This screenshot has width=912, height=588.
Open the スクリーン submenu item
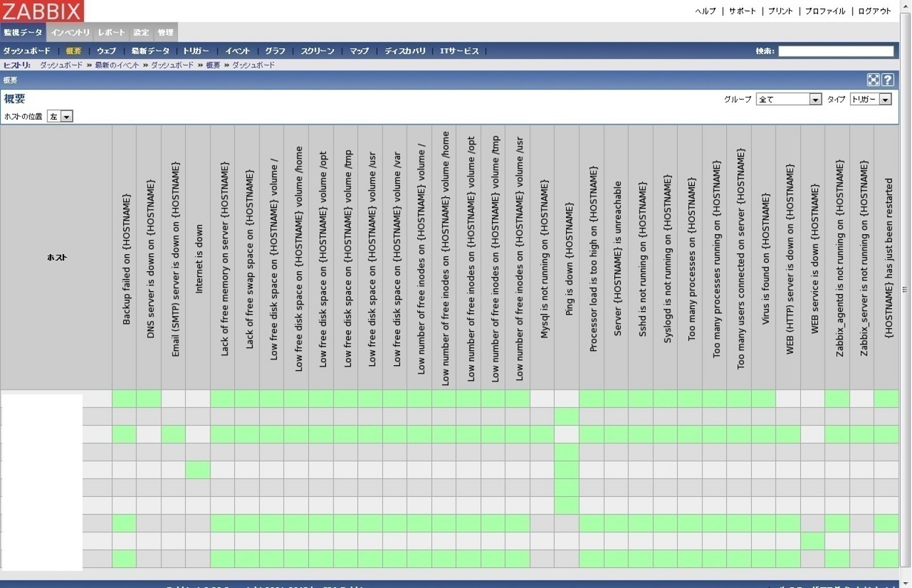click(317, 51)
